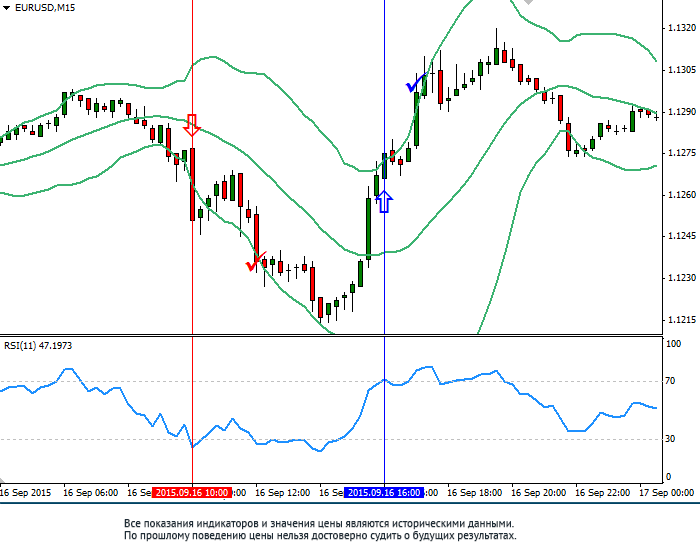Click price level 1.1320 on the scale

coord(682,28)
